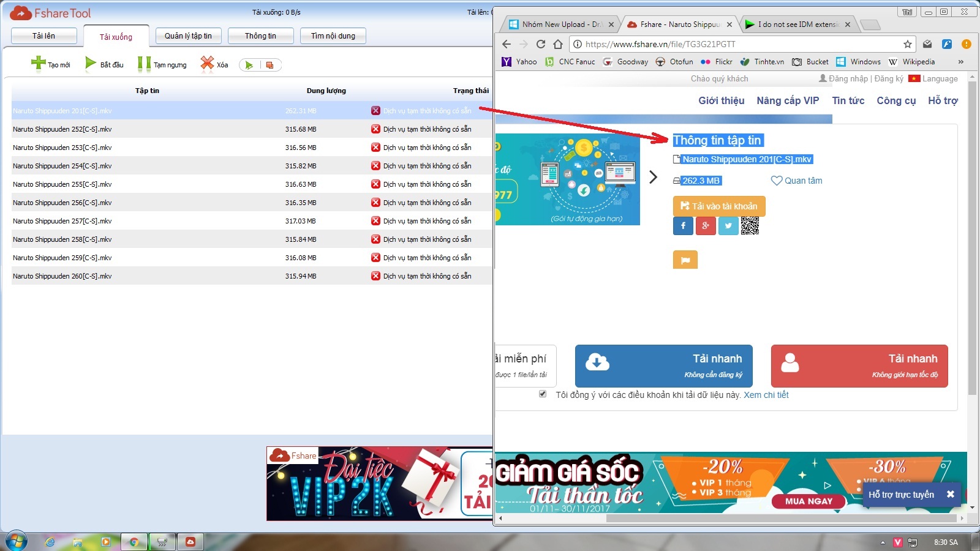
Task: Open 'Nâng cấp VIP' menu link
Action: [788, 100]
